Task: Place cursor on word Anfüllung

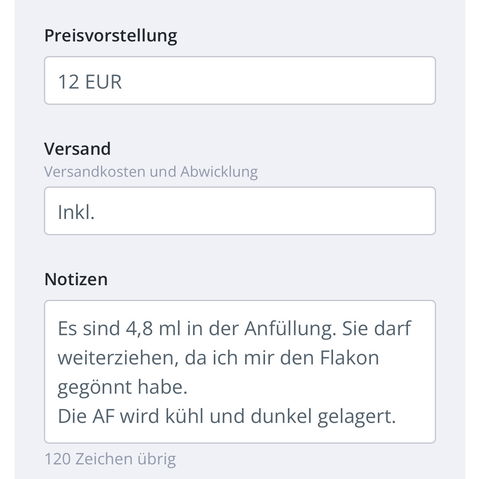Action: point(290,329)
